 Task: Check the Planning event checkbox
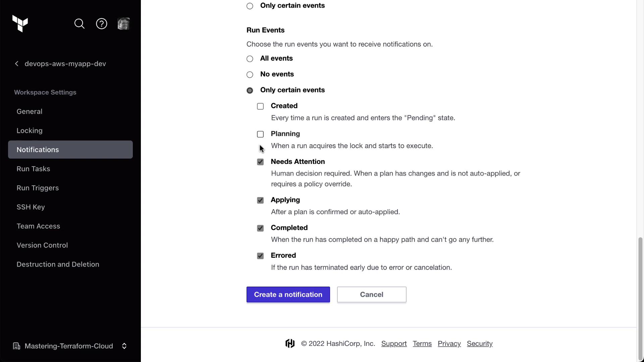point(260,134)
